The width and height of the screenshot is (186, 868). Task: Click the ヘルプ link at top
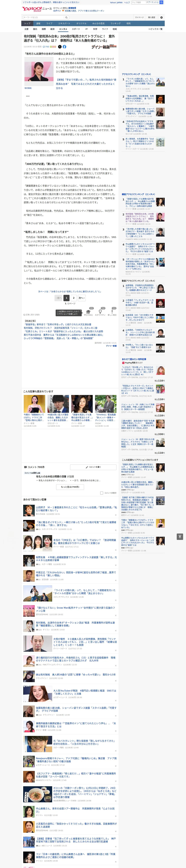pos(127,2)
